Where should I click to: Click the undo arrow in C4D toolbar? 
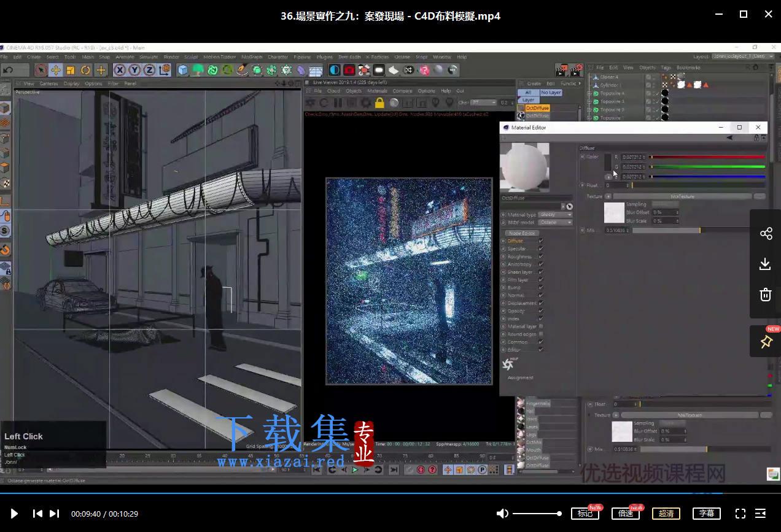(x=8, y=70)
